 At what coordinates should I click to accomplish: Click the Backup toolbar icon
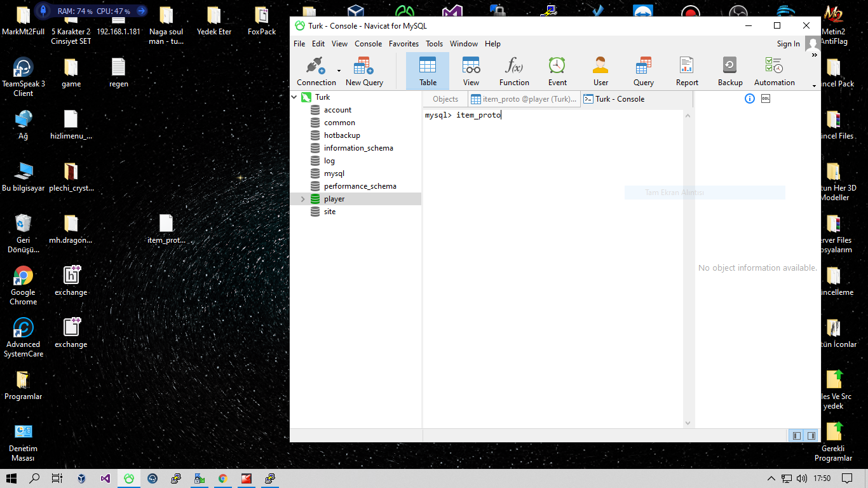click(x=730, y=71)
